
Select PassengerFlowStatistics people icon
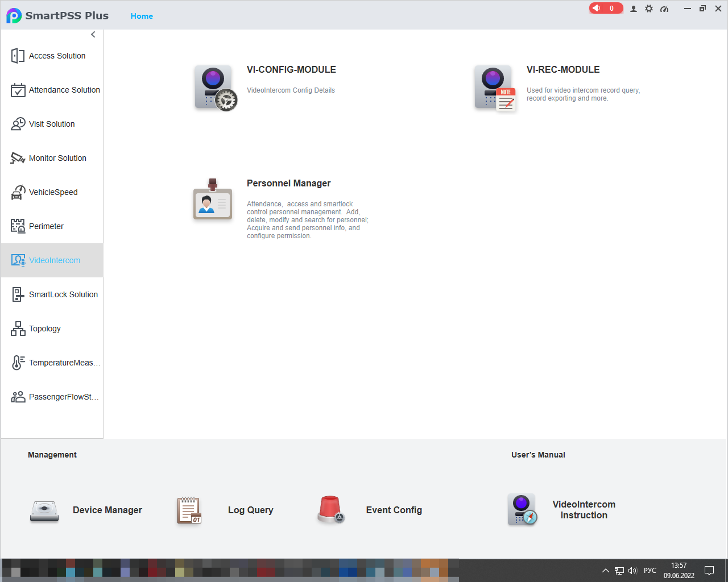[x=18, y=397]
